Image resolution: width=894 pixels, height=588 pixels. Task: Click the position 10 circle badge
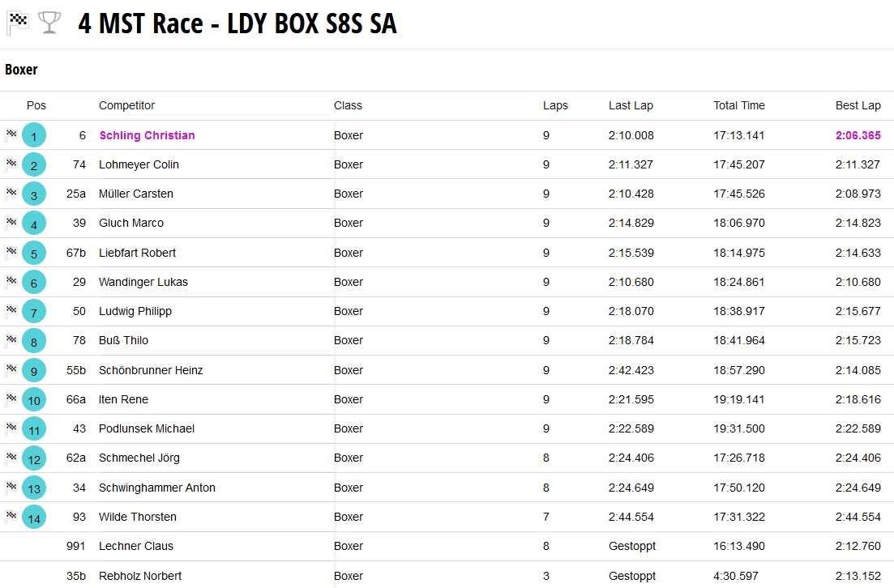34,400
